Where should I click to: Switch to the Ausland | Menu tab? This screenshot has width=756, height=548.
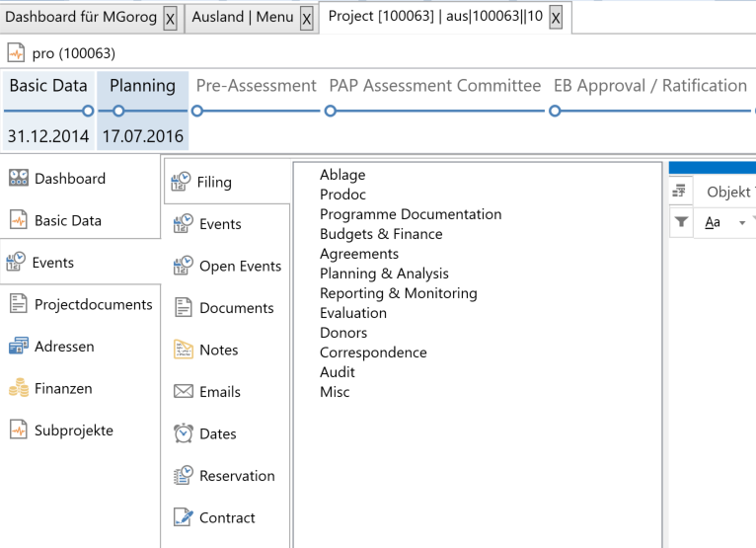pos(244,18)
